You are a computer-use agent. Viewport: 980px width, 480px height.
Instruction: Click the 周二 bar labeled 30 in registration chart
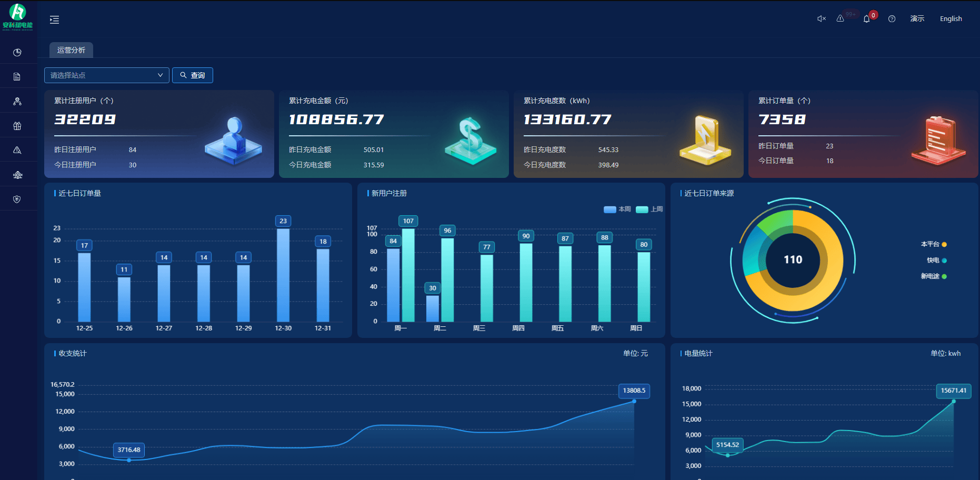click(x=433, y=308)
